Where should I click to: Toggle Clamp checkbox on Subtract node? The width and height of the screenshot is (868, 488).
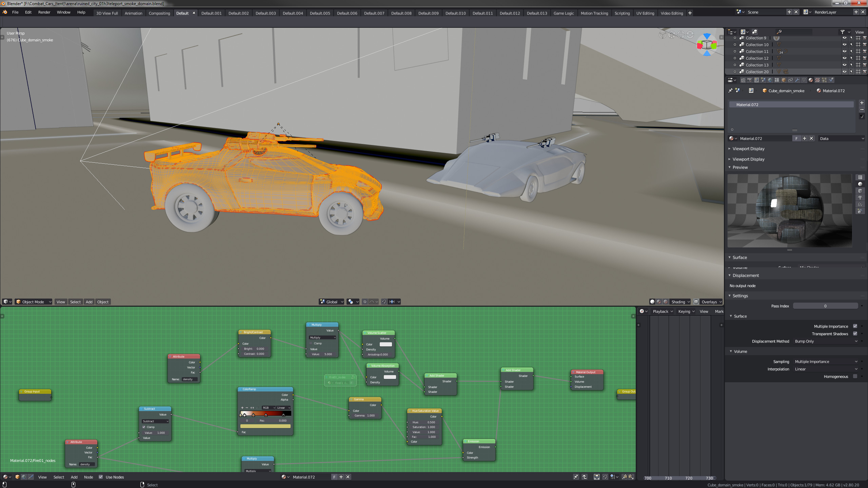pyautogui.click(x=144, y=427)
